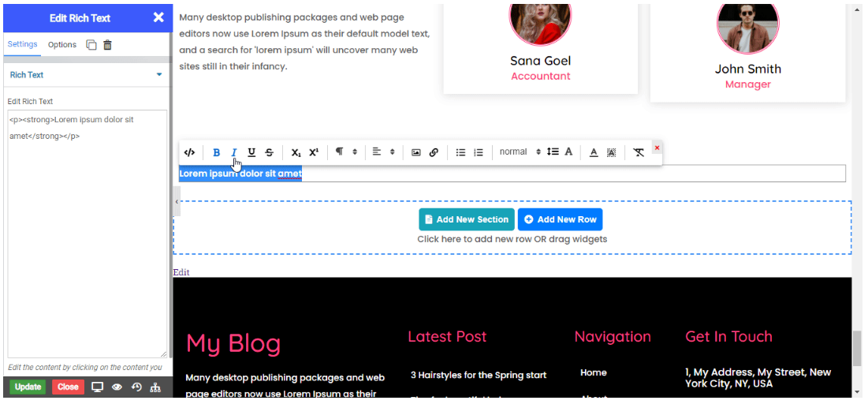Insert an image via toolbar icon
The height and width of the screenshot is (404, 868).
[416, 152]
